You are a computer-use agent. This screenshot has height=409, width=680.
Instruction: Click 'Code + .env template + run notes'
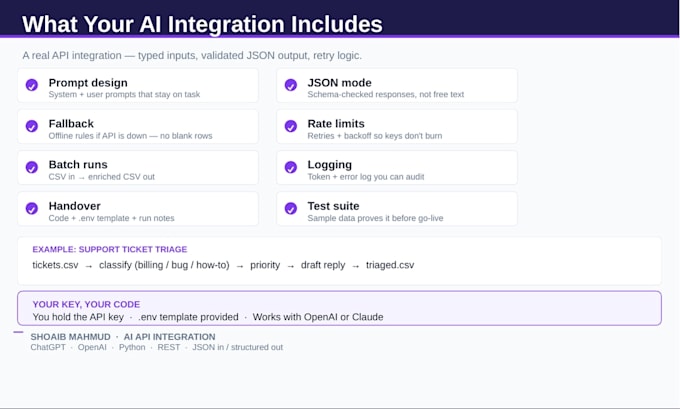(111, 218)
